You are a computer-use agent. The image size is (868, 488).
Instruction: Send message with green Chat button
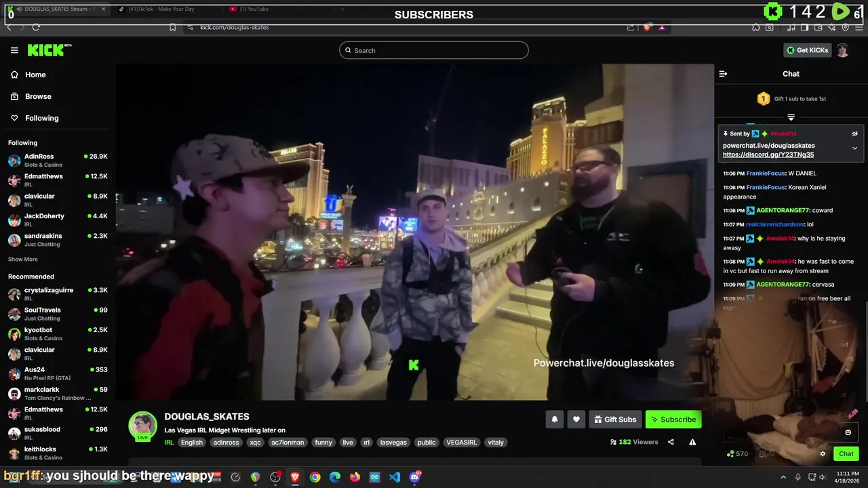pos(846,454)
